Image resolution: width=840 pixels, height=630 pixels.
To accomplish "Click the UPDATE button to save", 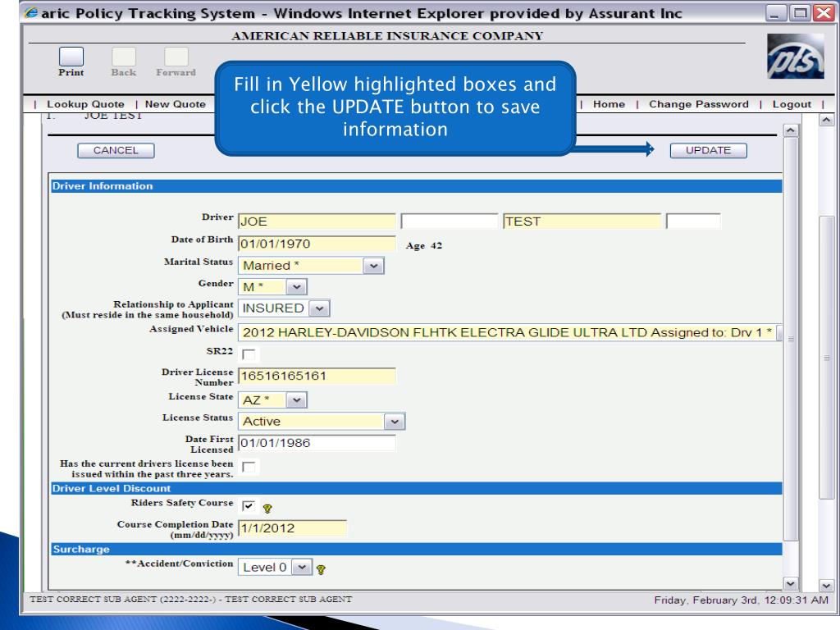I will point(708,151).
